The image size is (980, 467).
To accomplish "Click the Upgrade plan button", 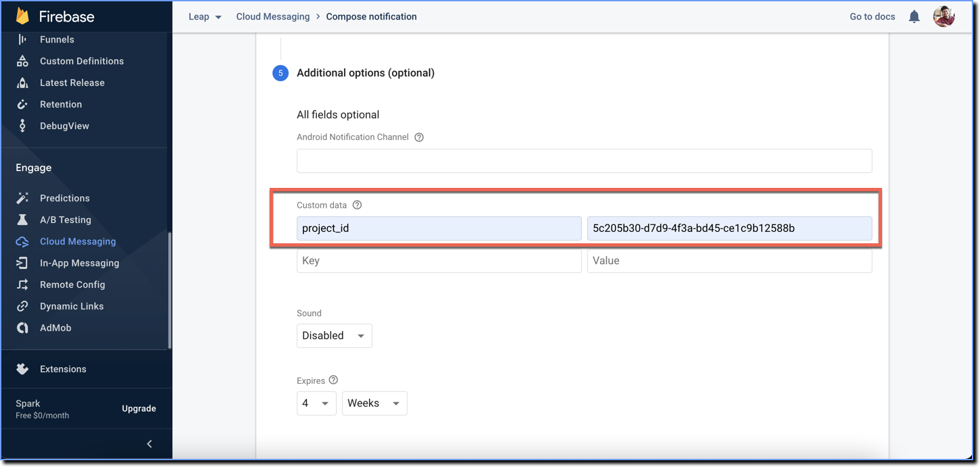I will coord(139,408).
